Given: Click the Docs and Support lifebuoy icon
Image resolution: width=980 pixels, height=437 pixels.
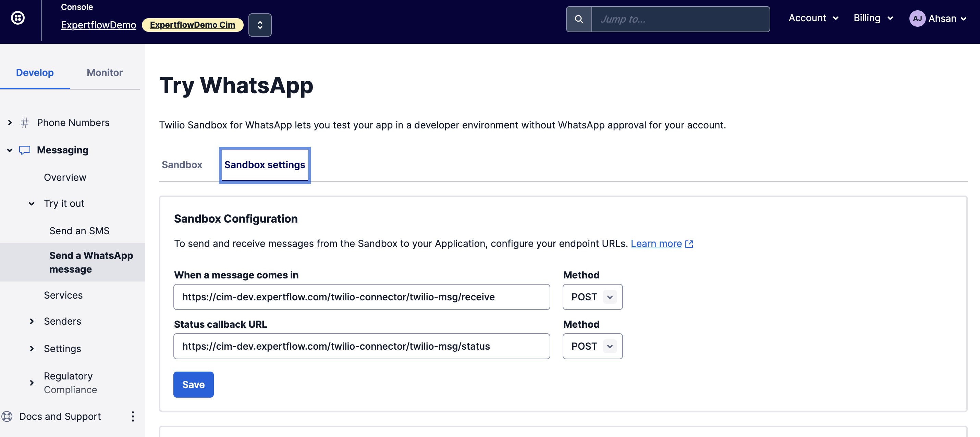Looking at the screenshot, I should [x=7, y=416].
